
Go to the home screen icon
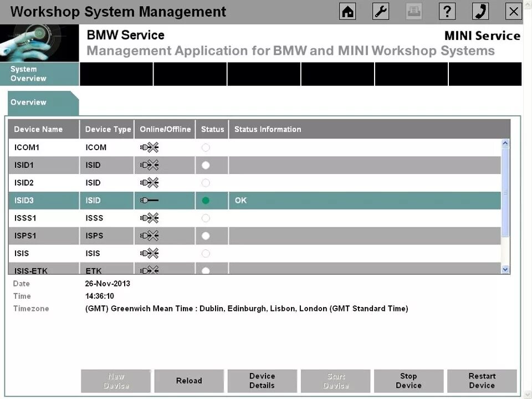click(x=347, y=12)
